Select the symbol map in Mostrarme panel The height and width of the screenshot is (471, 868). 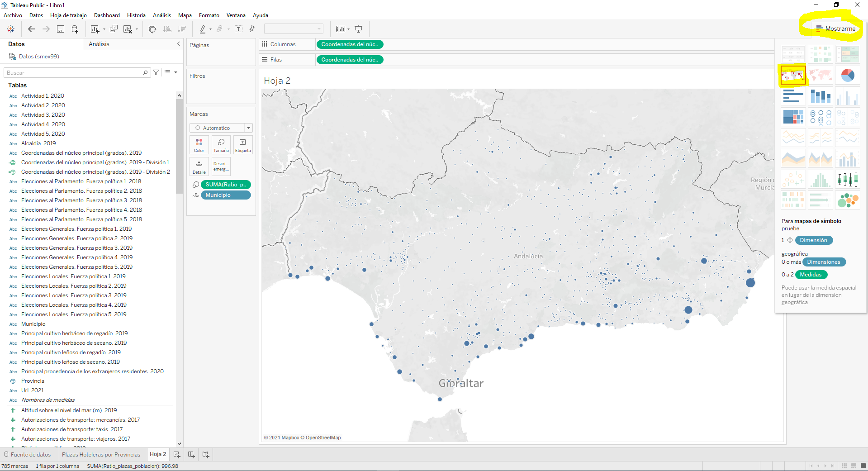pyautogui.click(x=793, y=75)
